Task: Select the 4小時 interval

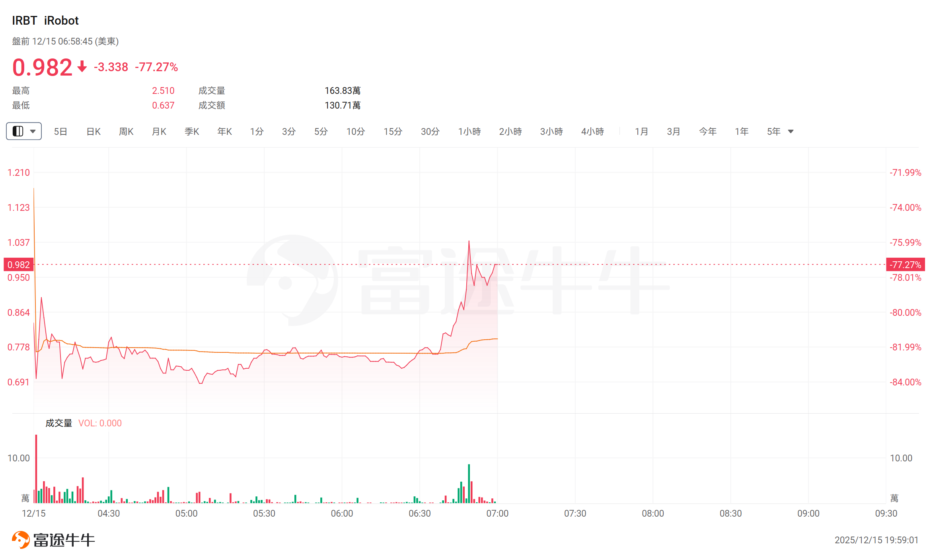Action: click(x=592, y=131)
